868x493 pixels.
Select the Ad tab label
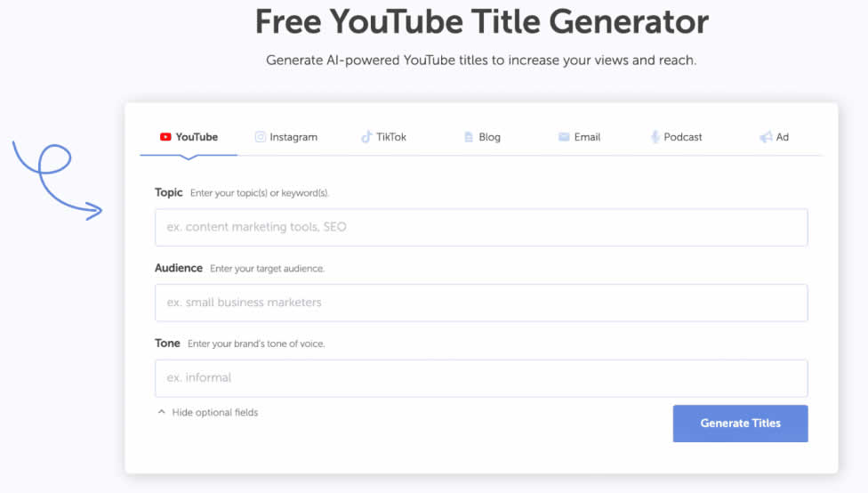coord(783,137)
